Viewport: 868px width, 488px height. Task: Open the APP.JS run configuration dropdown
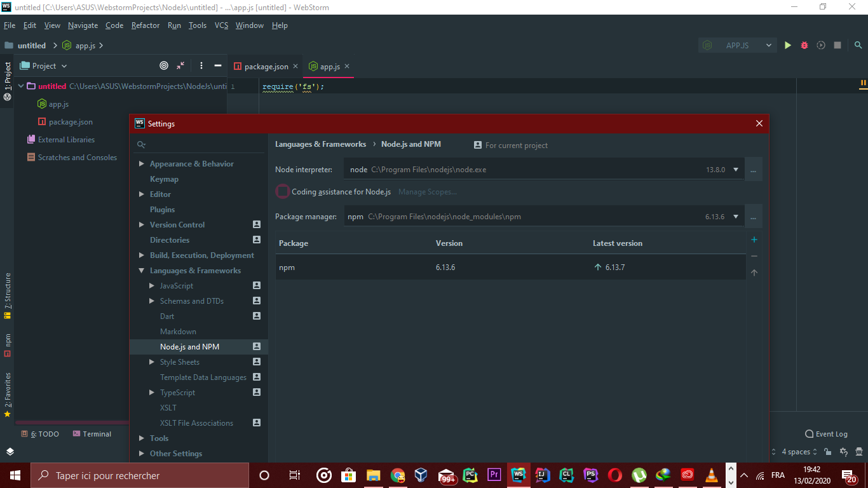tap(738, 45)
